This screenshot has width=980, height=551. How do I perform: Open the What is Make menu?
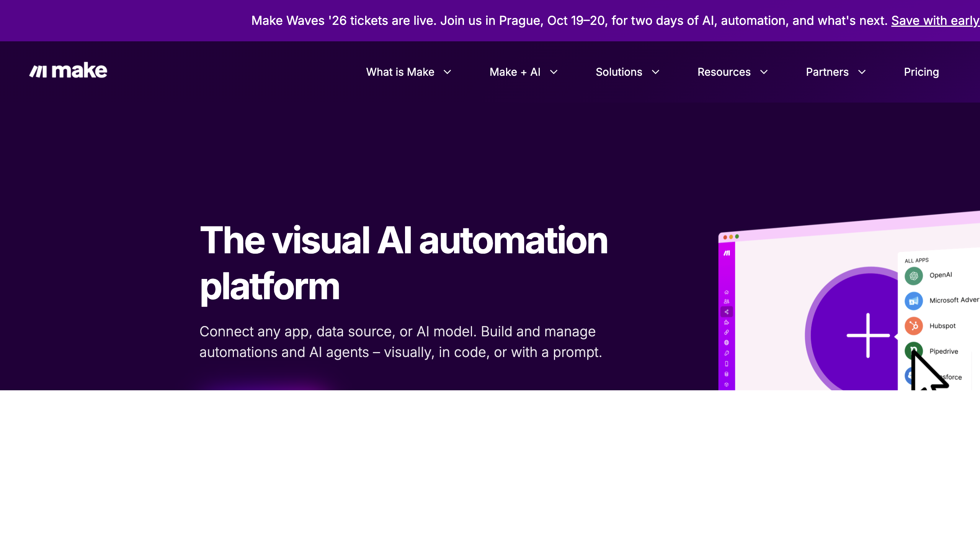pos(400,72)
